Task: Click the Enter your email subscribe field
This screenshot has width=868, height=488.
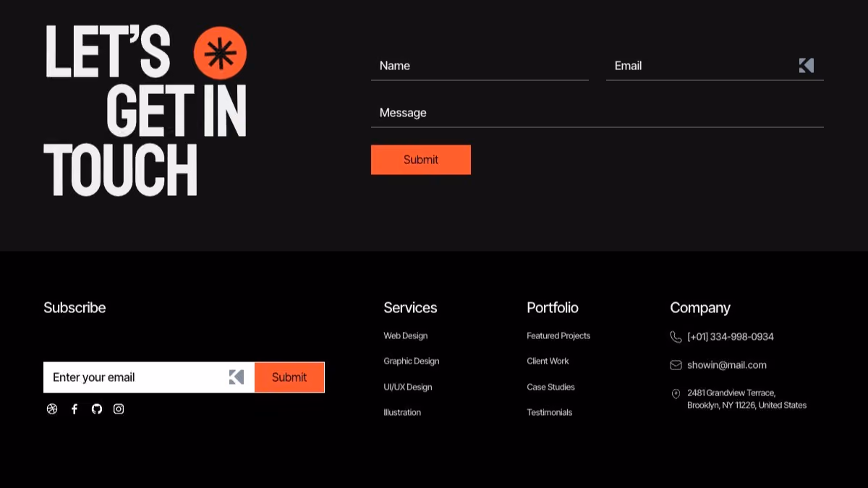Action: pyautogui.click(x=149, y=377)
